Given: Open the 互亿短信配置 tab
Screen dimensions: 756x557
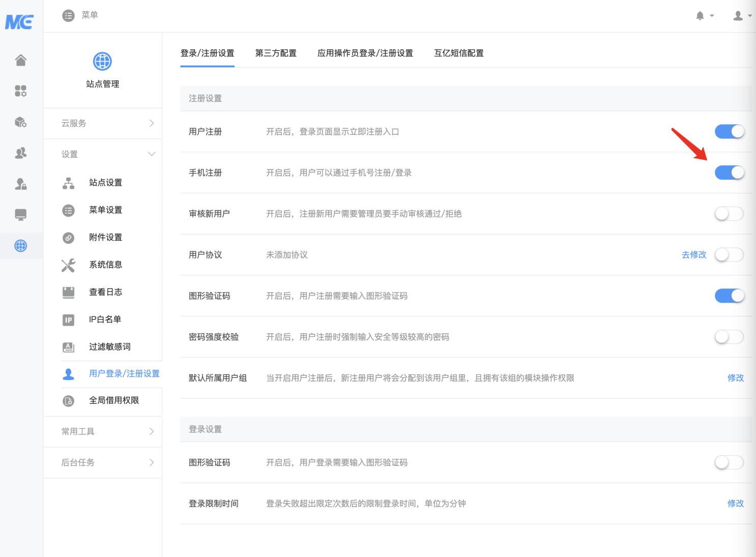Looking at the screenshot, I should [x=458, y=53].
